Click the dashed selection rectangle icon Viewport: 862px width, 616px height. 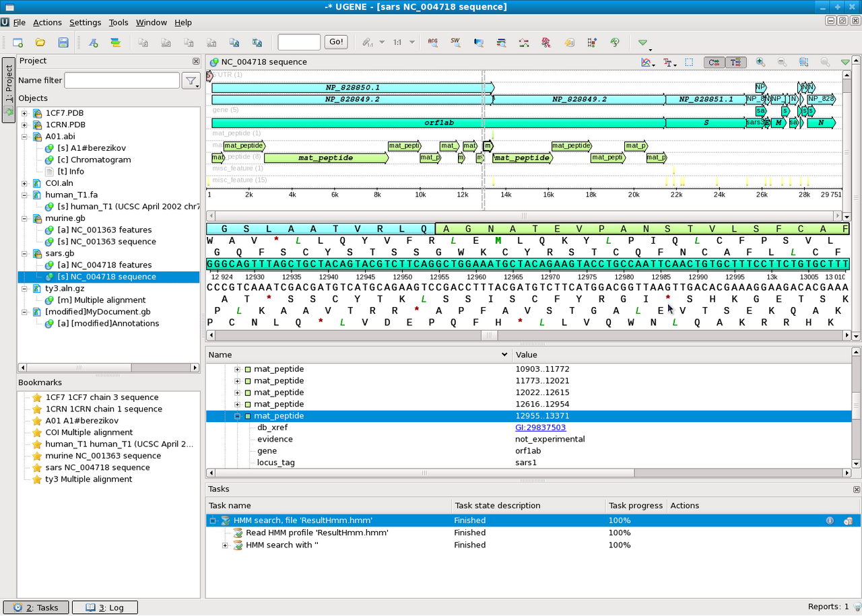[x=689, y=62]
